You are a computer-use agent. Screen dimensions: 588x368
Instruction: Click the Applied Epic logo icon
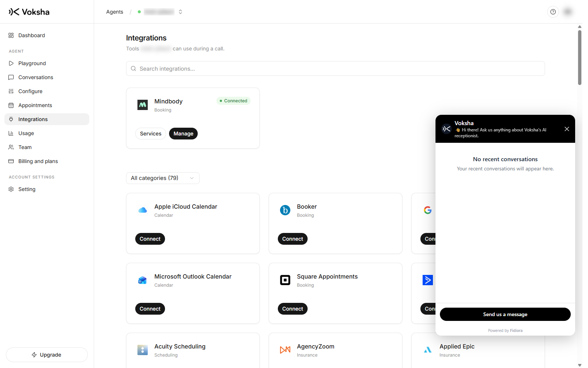tap(428, 350)
